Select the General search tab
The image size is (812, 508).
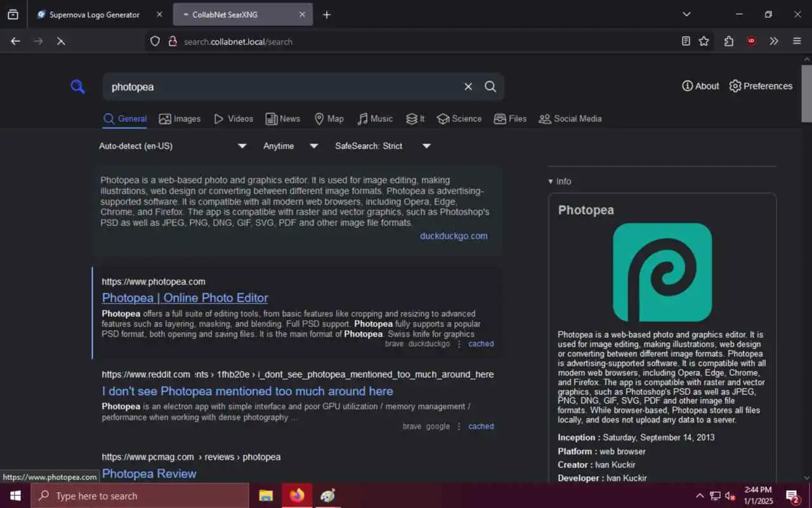click(125, 119)
